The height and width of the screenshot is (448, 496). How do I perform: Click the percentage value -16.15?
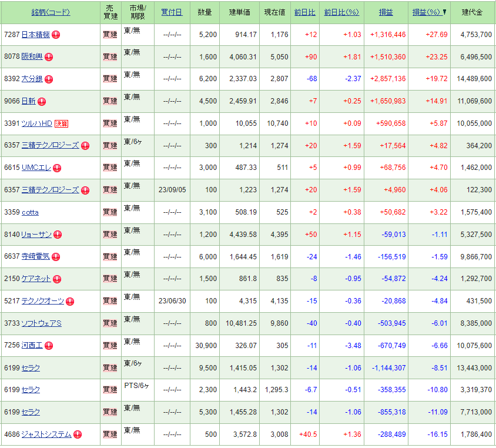(x=437, y=434)
